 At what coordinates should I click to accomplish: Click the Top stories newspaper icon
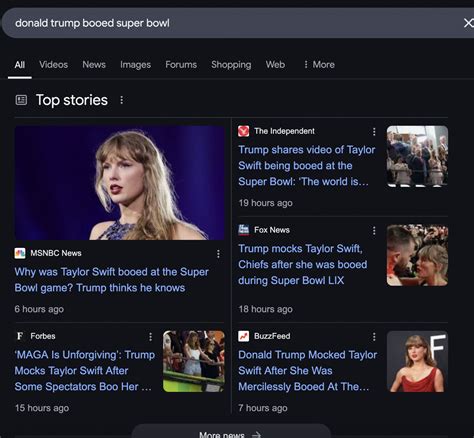[x=21, y=100]
